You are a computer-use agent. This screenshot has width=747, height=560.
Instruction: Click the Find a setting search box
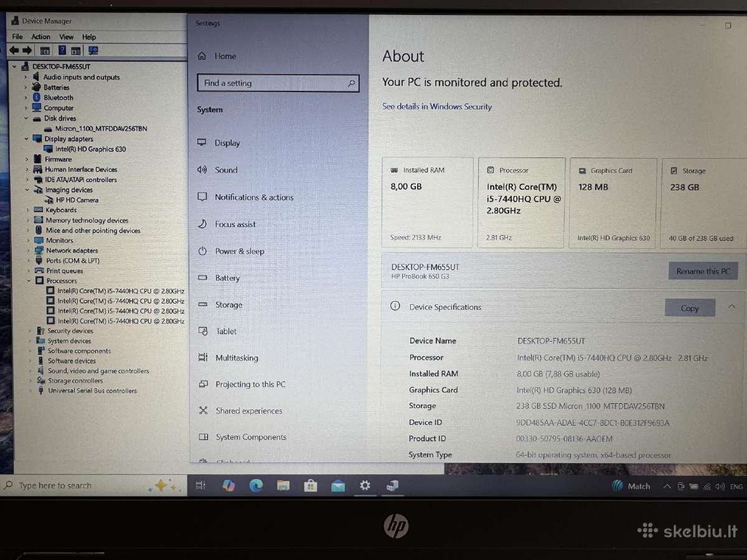(278, 83)
